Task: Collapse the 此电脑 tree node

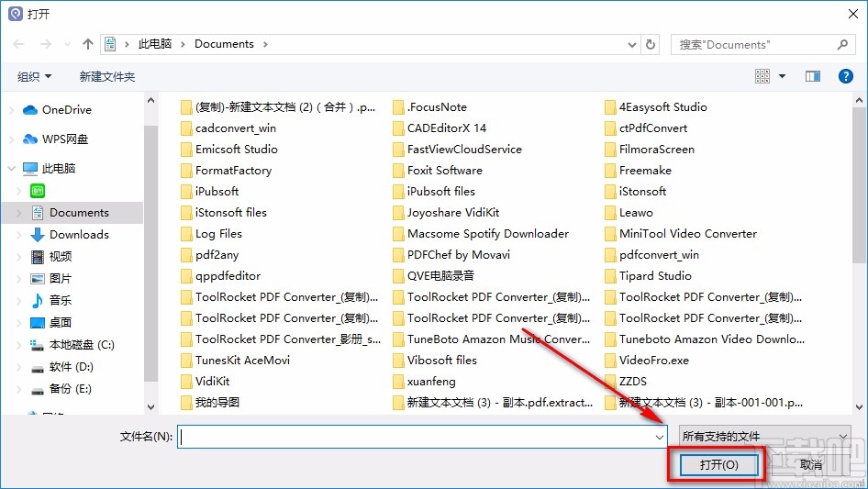Action: coord(11,169)
